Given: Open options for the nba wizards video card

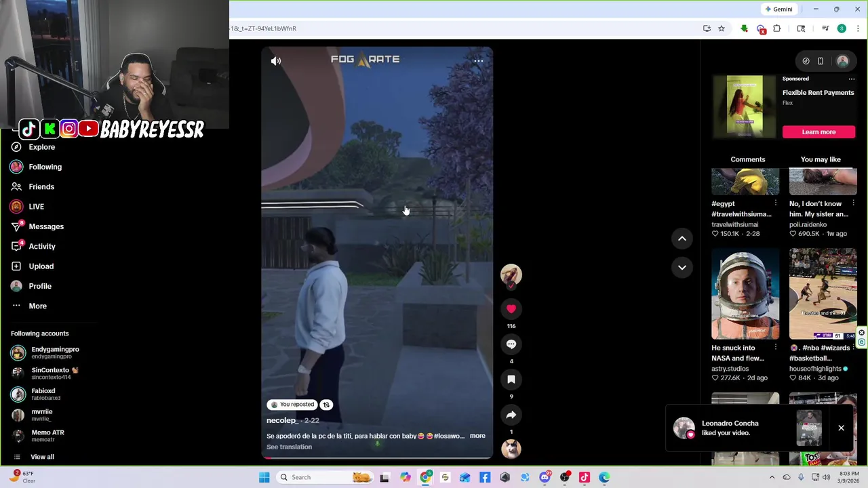Looking at the screenshot, I should [x=853, y=348].
